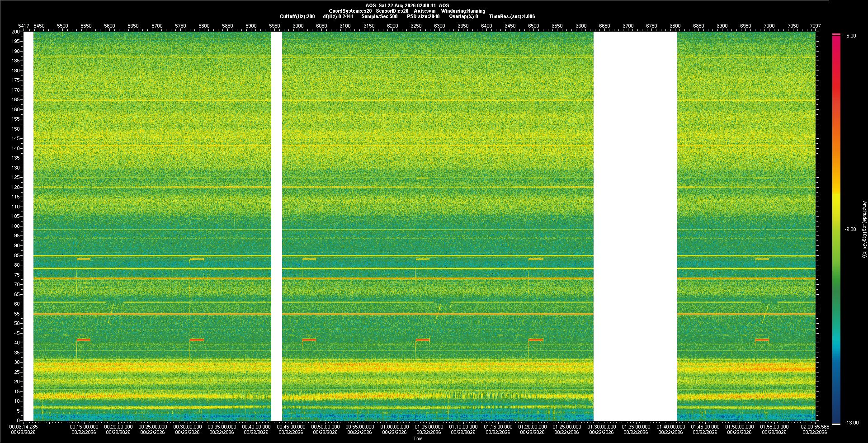868x443 pixels.
Task: Click the frequency axis label "55"
Action: click(17, 314)
